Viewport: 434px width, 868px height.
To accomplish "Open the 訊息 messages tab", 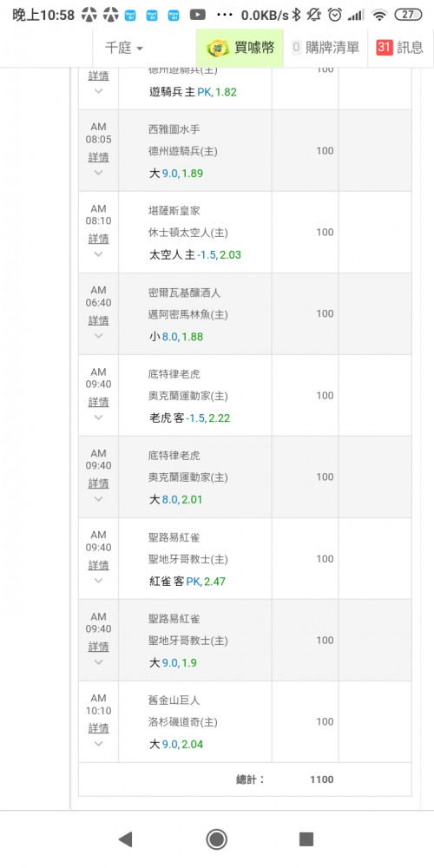I will [401, 48].
